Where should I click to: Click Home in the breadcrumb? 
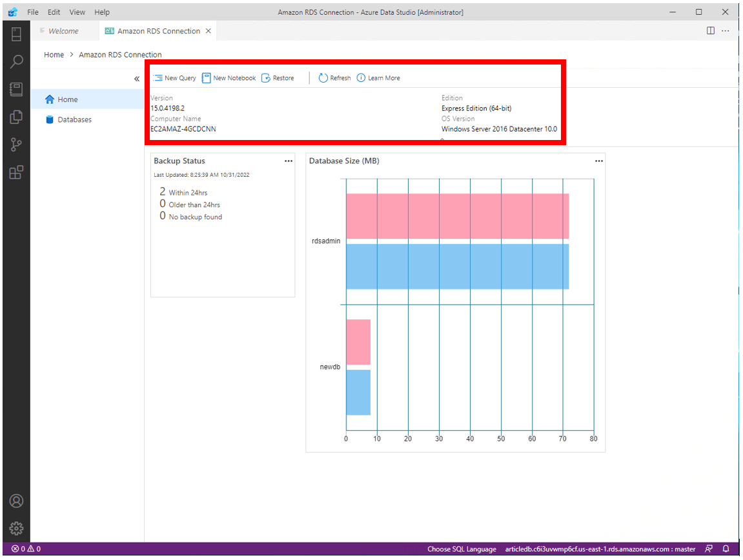(54, 55)
